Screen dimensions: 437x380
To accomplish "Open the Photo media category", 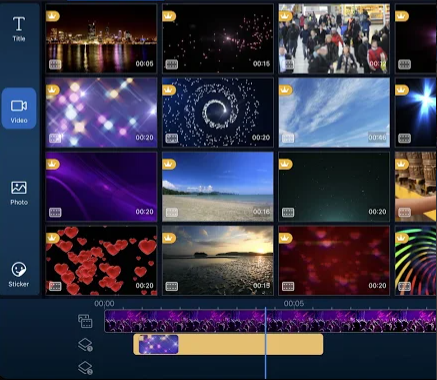I will 19,193.
